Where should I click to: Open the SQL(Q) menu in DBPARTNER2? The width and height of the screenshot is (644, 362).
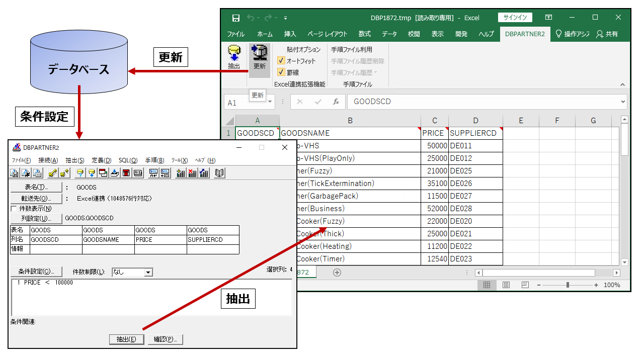tap(128, 160)
